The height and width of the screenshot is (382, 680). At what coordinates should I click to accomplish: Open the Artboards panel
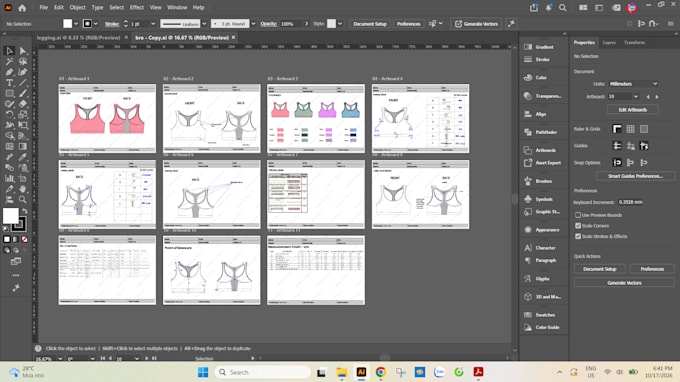[x=540, y=150]
